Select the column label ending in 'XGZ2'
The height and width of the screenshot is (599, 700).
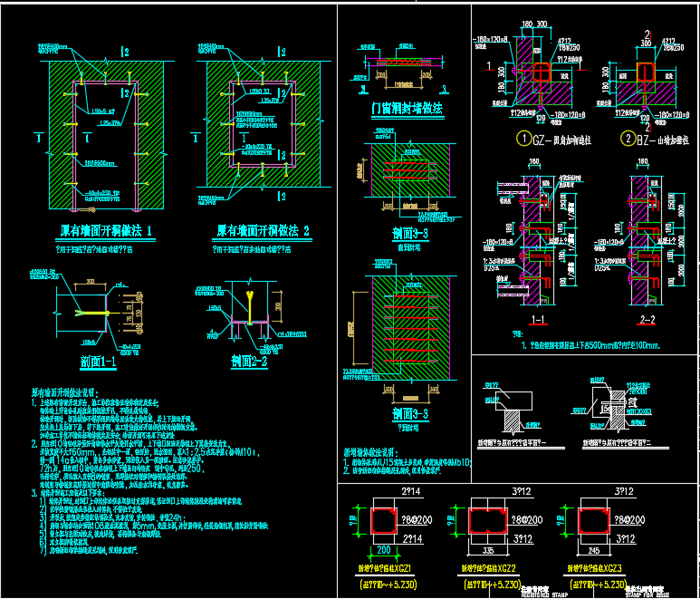coord(488,568)
